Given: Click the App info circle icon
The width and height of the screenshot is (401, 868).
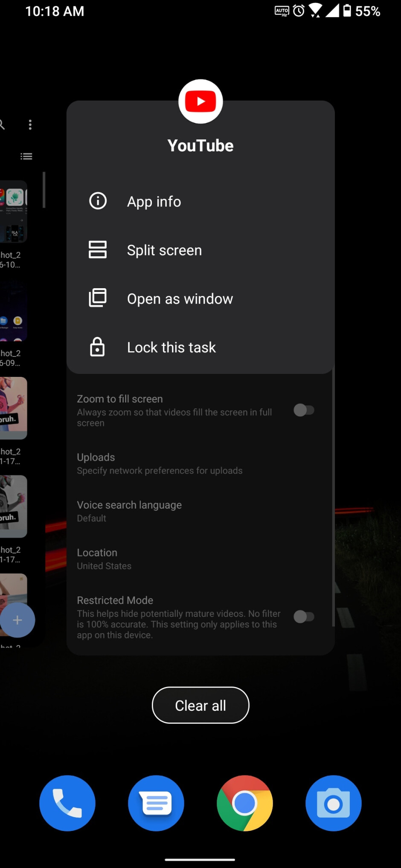Looking at the screenshot, I should point(98,201).
